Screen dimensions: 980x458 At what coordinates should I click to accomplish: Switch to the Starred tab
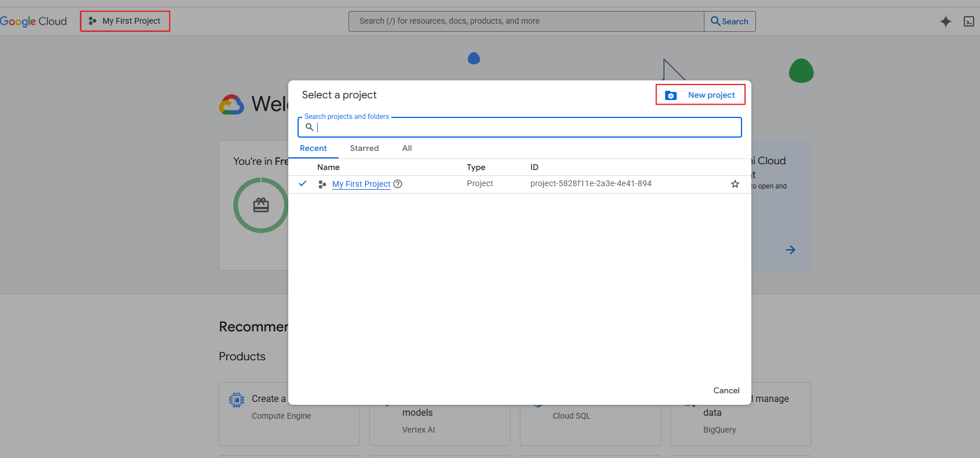click(x=364, y=148)
